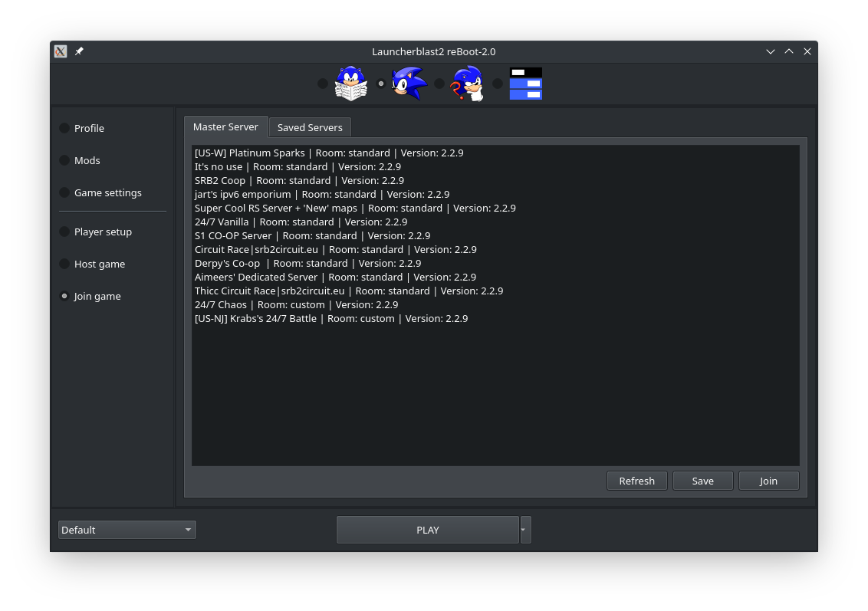This screenshot has width=868, height=611.
Task: Select the Sonic head icon
Action: click(x=409, y=84)
